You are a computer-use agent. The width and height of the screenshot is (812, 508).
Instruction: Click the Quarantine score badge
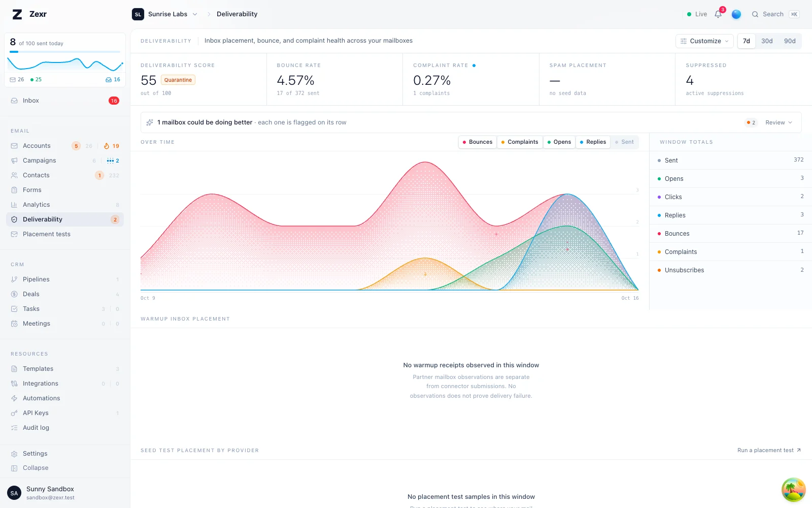pos(178,80)
